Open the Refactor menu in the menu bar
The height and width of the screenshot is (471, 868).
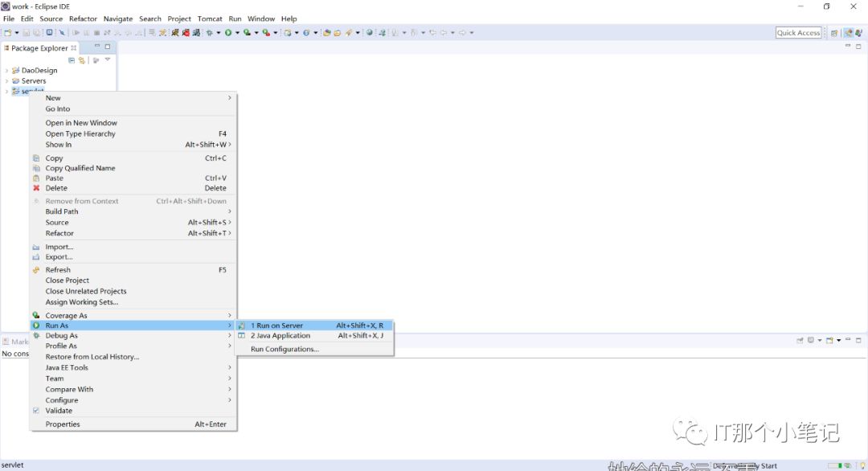(83, 18)
